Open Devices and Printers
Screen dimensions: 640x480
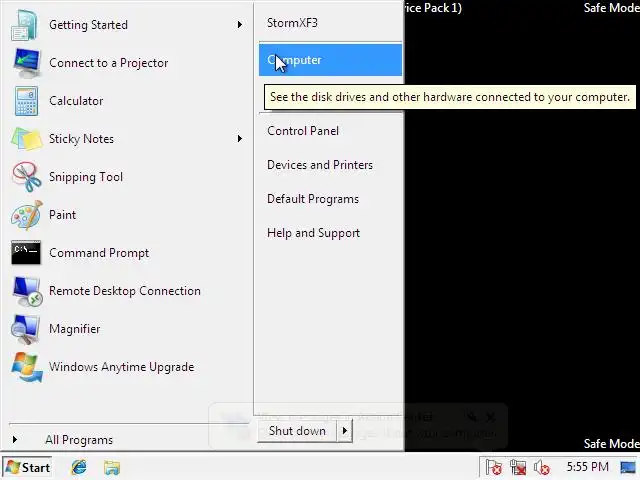[x=320, y=165]
